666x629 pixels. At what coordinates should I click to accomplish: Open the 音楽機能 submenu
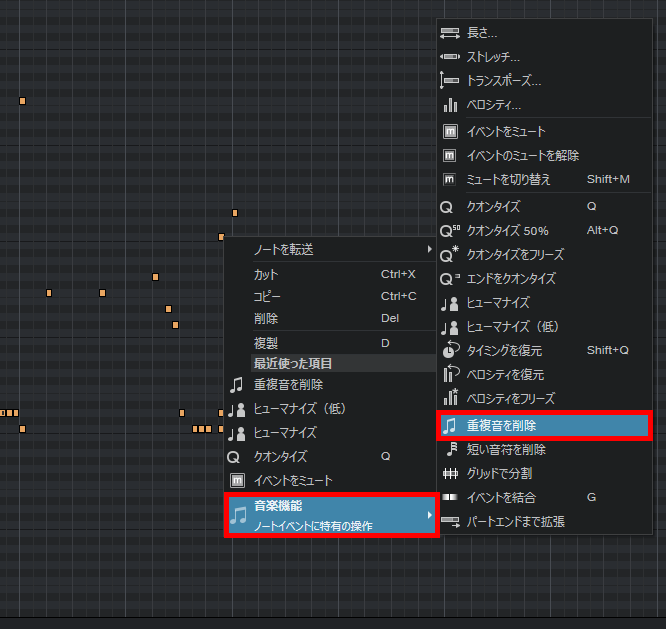click(x=331, y=515)
